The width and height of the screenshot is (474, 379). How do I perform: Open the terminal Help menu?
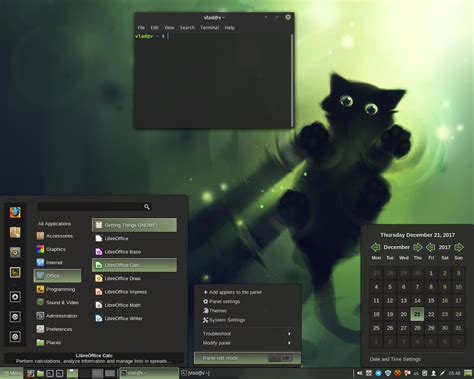pos(229,28)
